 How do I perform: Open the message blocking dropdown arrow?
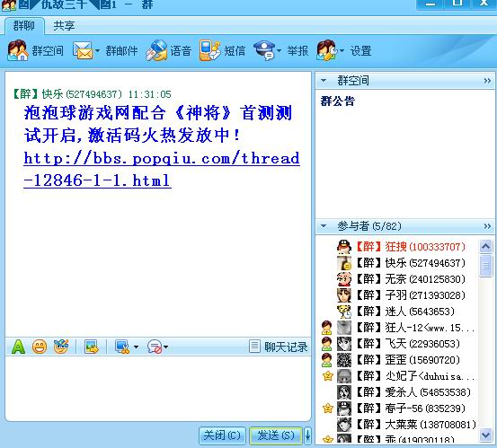[165, 347]
